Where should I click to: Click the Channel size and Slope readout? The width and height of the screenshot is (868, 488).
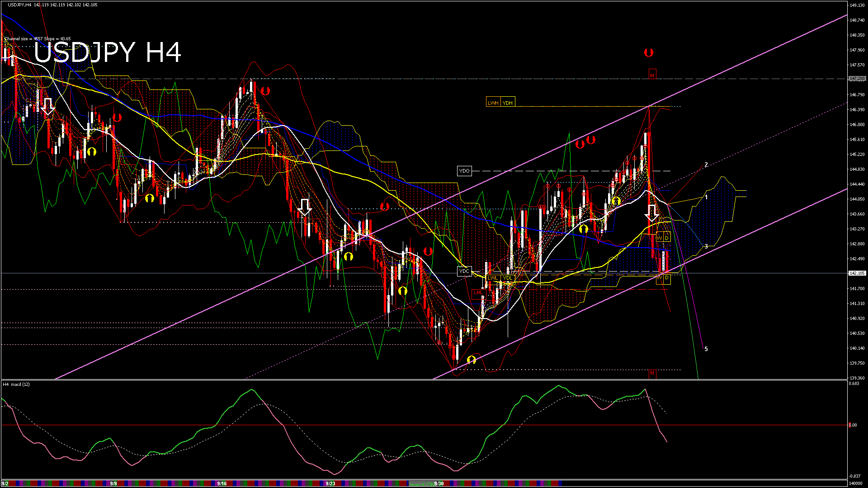[x=38, y=39]
